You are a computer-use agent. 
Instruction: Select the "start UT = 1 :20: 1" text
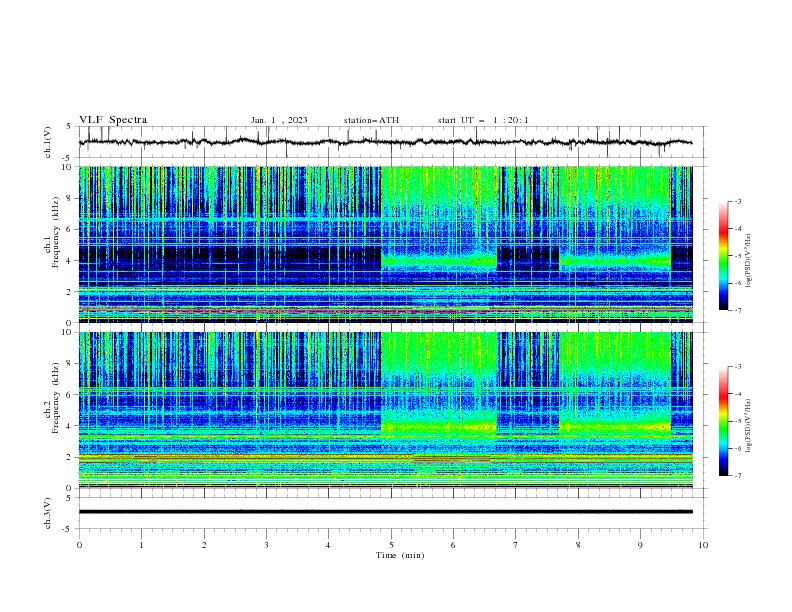click(x=483, y=120)
